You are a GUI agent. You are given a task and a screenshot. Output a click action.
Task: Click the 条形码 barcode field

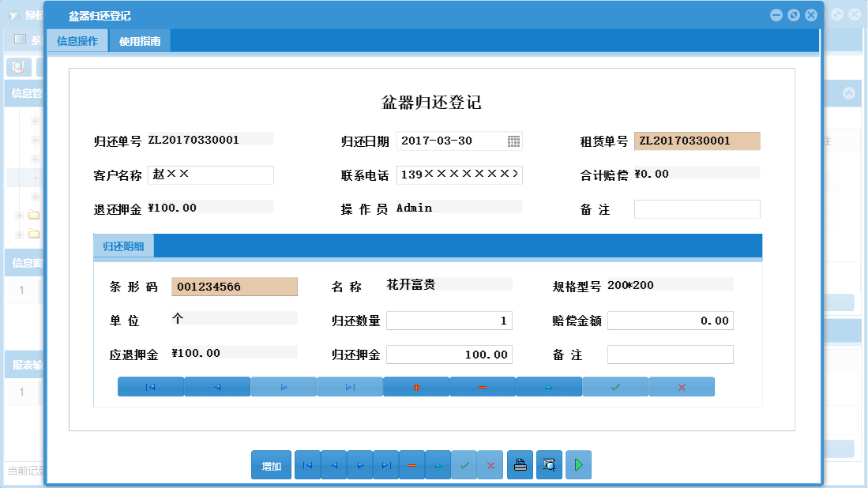point(234,287)
